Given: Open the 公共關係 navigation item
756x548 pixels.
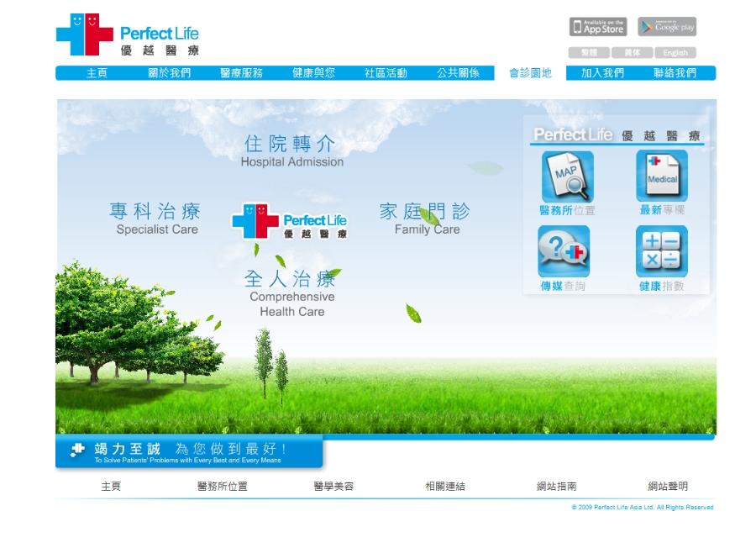Looking at the screenshot, I should click(x=458, y=73).
